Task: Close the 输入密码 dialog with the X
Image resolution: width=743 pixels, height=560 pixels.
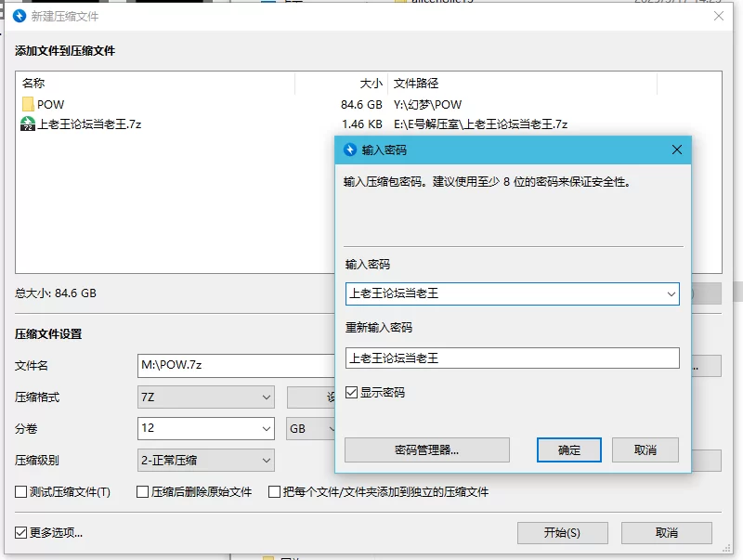Action: 677,150
